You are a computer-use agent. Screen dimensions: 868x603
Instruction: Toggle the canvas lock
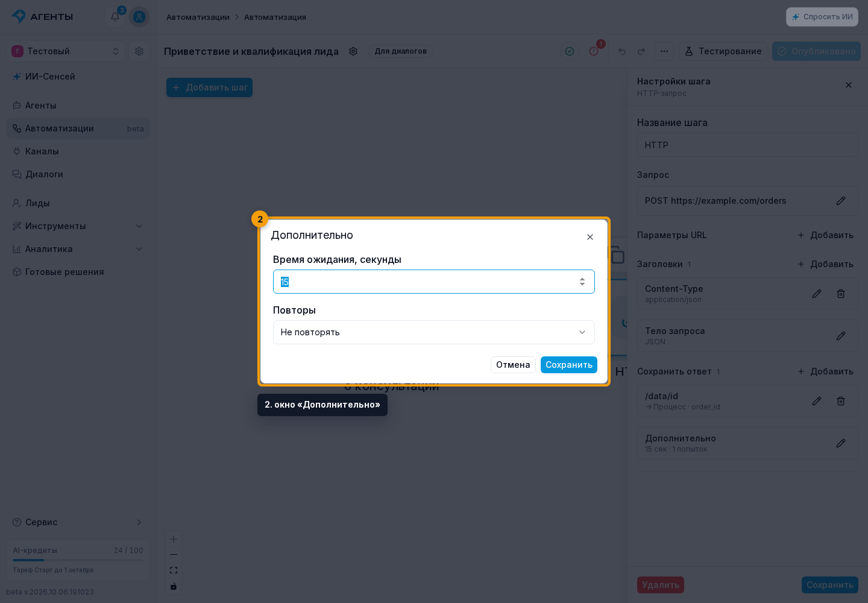(174, 586)
